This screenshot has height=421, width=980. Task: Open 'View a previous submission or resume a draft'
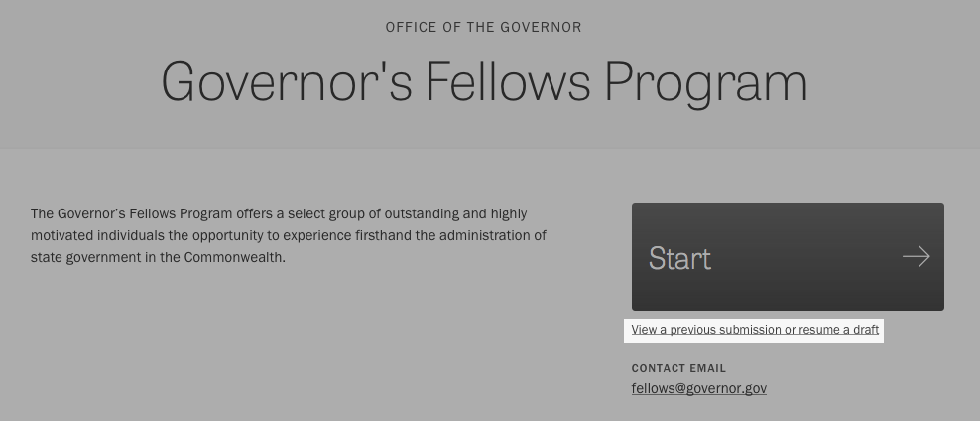[755, 330]
